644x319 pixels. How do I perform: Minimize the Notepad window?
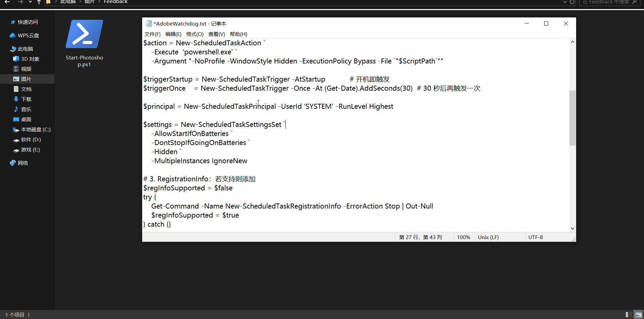point(527,24)
